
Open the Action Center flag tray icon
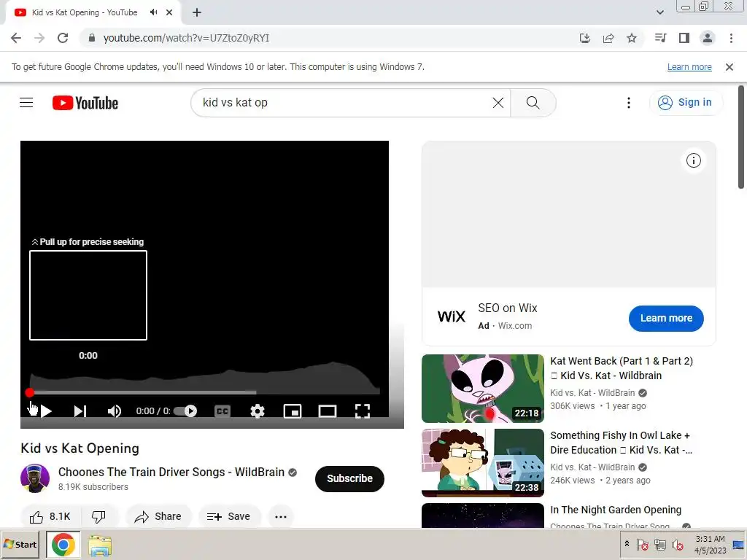[642, 545]
